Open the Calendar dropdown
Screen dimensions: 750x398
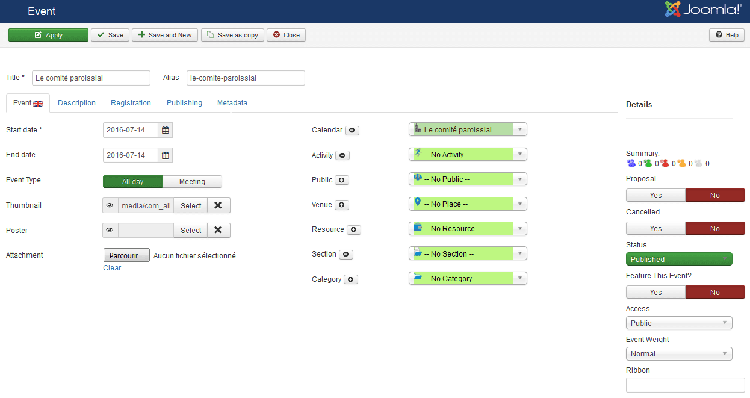pos(468,129)
